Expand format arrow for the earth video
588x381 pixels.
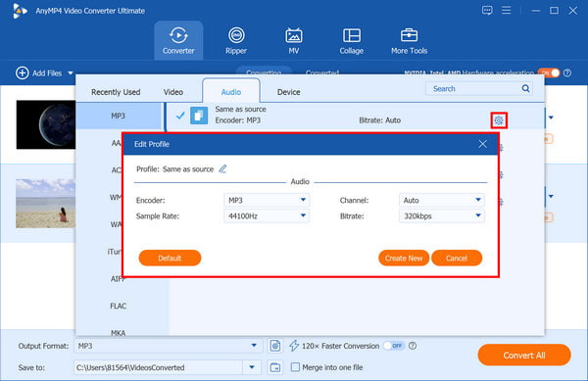click(551, 118)
